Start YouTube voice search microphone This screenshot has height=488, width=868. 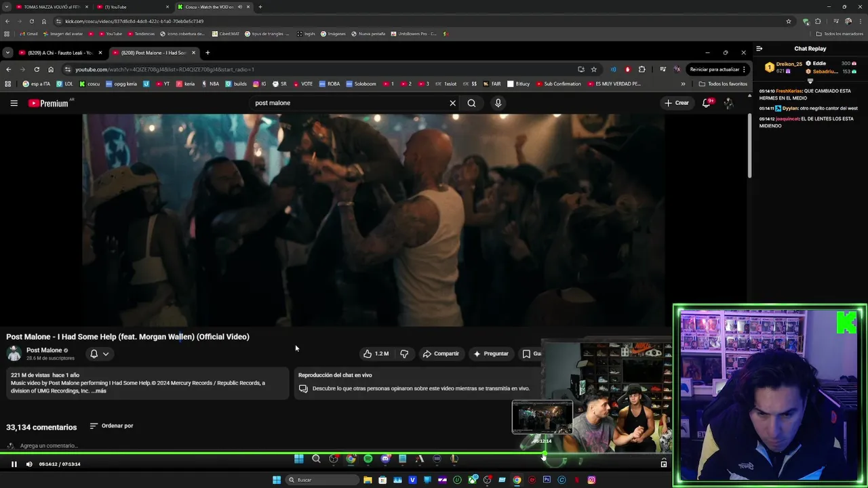[498, 103]
